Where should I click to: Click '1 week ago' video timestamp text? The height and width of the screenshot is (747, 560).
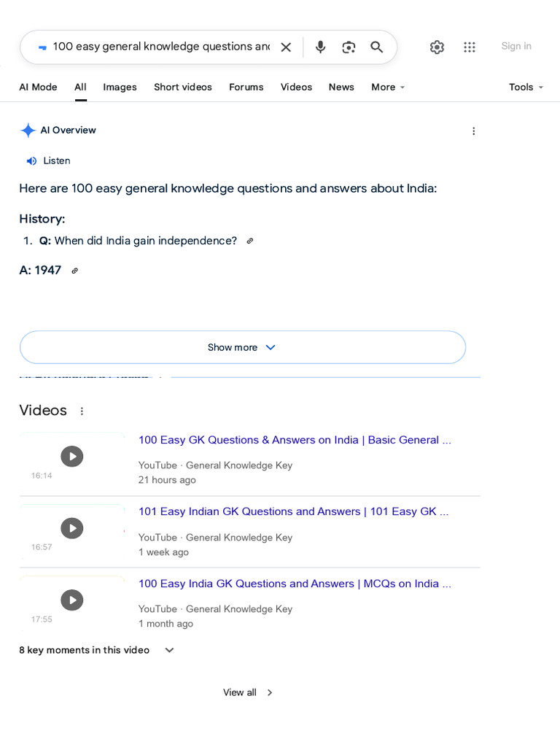163,552
